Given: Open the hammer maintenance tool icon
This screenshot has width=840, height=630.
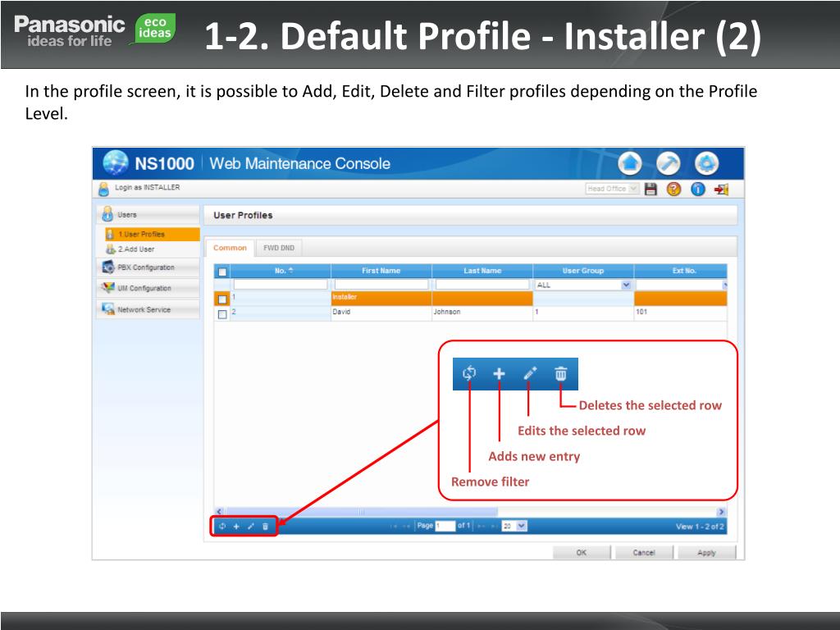Looking at the screenshot, I should tap(668, 163).
